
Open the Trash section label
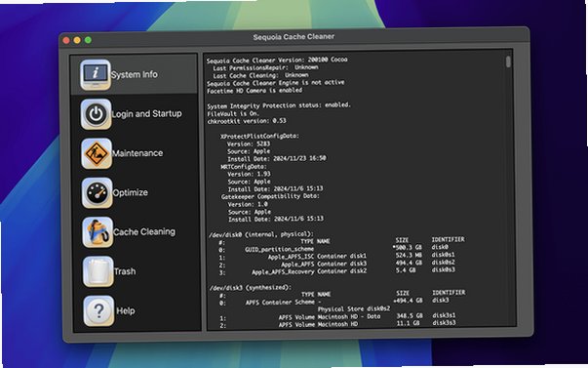[x=125, y=271]
